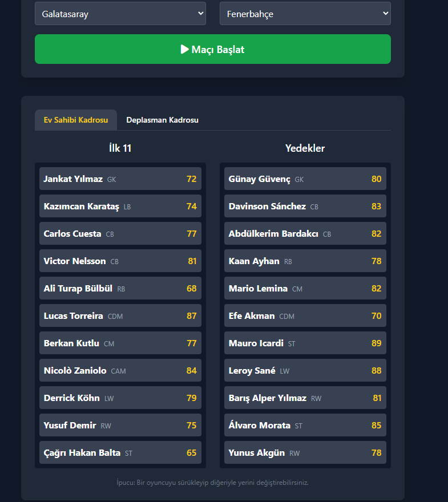
Task: Select Mauro Icardi from the substitutes
Action: click(x=305, y=343)
